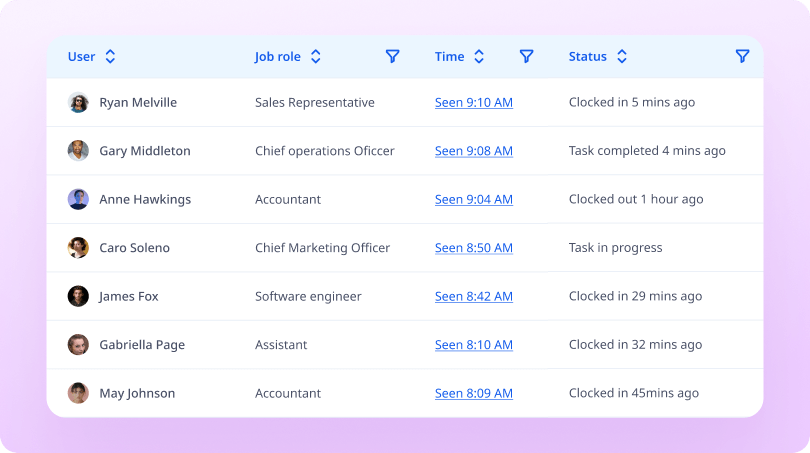Select the May Johnson name cell
The height and width of the screenshot is (453, 810).
point(137,393)
